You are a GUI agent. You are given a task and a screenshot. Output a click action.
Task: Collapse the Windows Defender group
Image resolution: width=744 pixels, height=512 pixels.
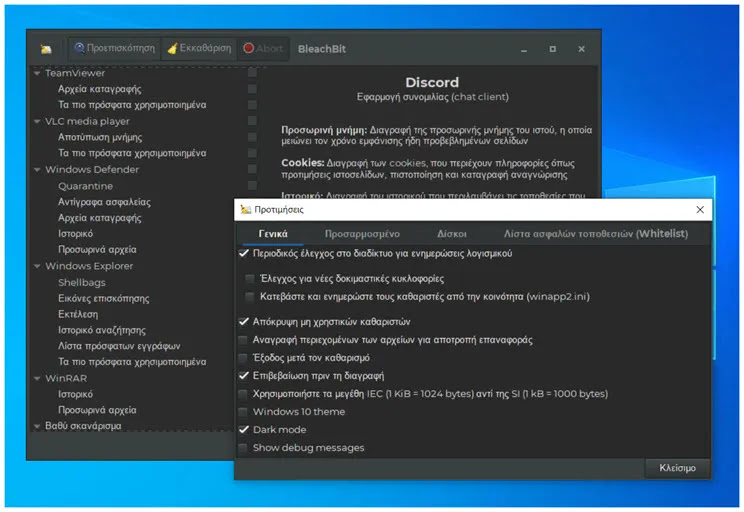pos(37,170)
